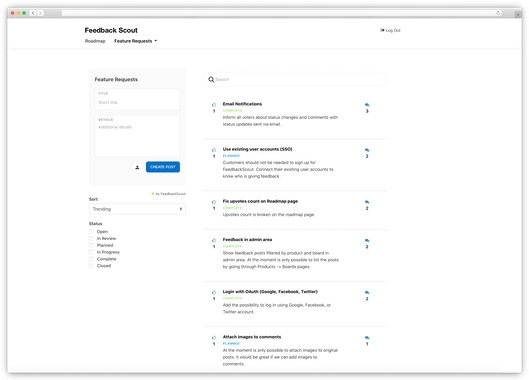The width and height of the screenshot is (529, 380).
Task: Click the Complete label under Email Notifications
Action: click(x=232, y=111)
